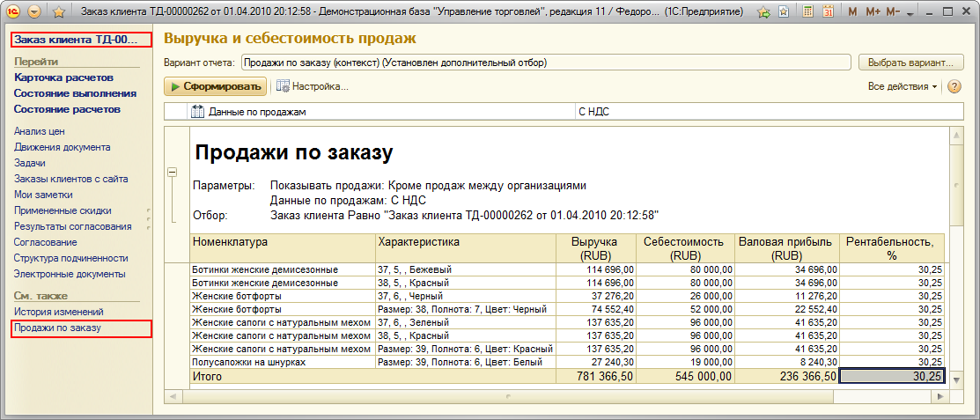Open Карточка расчетов in navigation panel
This screenshot has width=980, height=420.
(63, 77)
